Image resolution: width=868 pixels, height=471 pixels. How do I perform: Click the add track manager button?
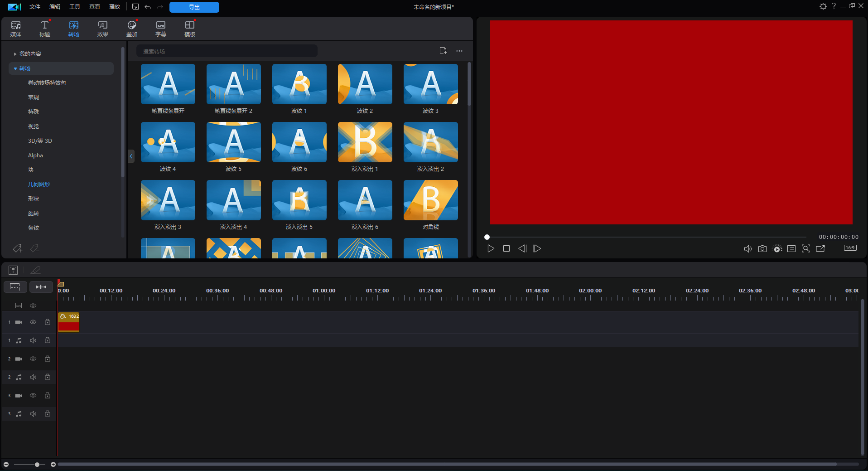tap(15, 287)
